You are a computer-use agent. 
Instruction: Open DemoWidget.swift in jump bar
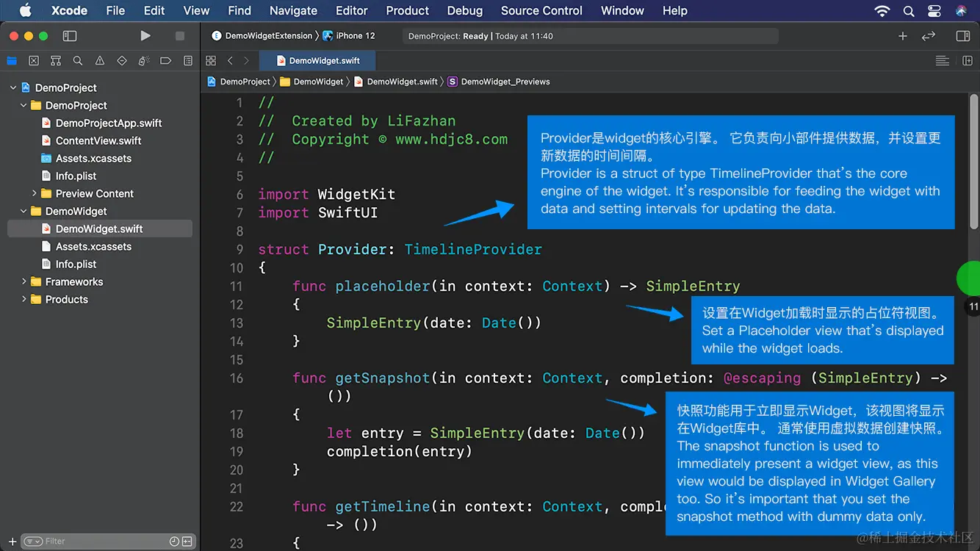(x=396, y=82)
